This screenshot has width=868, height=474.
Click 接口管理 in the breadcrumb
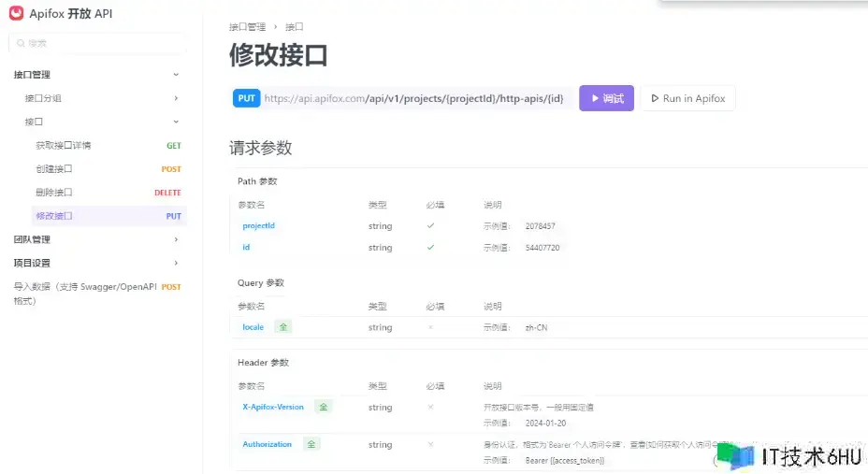(250, 27)
